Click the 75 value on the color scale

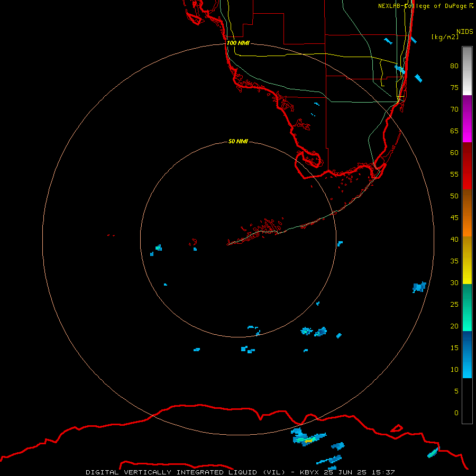[x=454, y=87]
